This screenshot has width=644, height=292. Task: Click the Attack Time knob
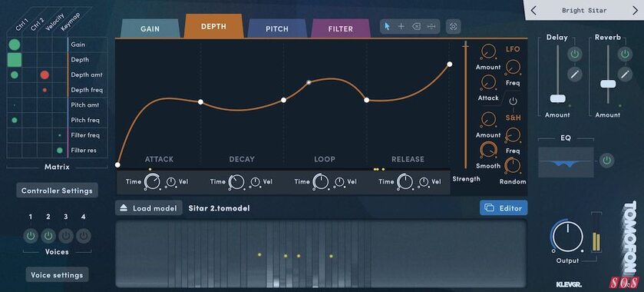tap(153, 181)
